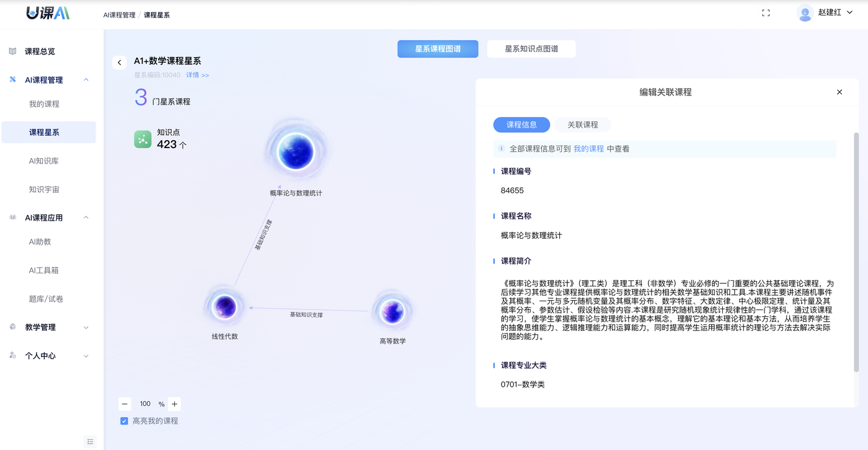Select the 高等数学 planet node
The image size is (868, 450).
[392, 311]
